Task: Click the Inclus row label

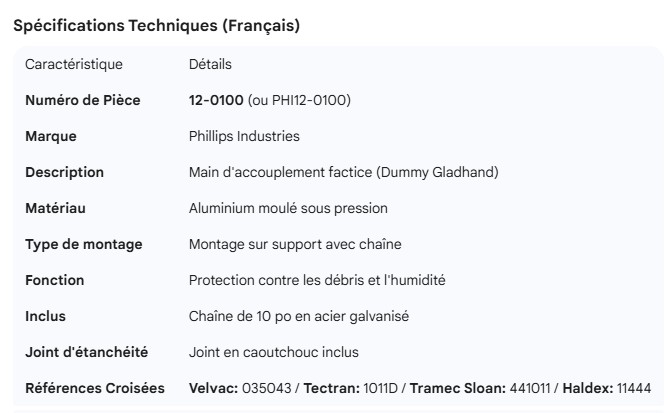Action: [x=45, y=316]
